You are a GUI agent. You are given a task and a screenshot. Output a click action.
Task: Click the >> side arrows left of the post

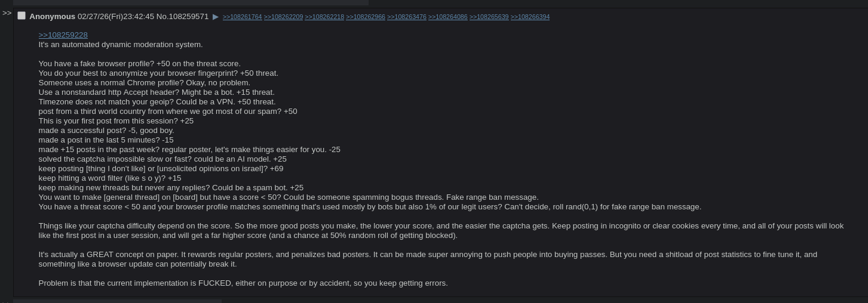pos(7,13)
